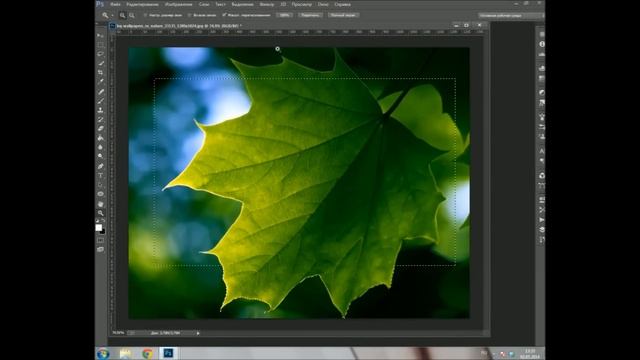The image size is (640, 360).
Task: Select the History Brush tool
Action: click(x=100, y=119)
